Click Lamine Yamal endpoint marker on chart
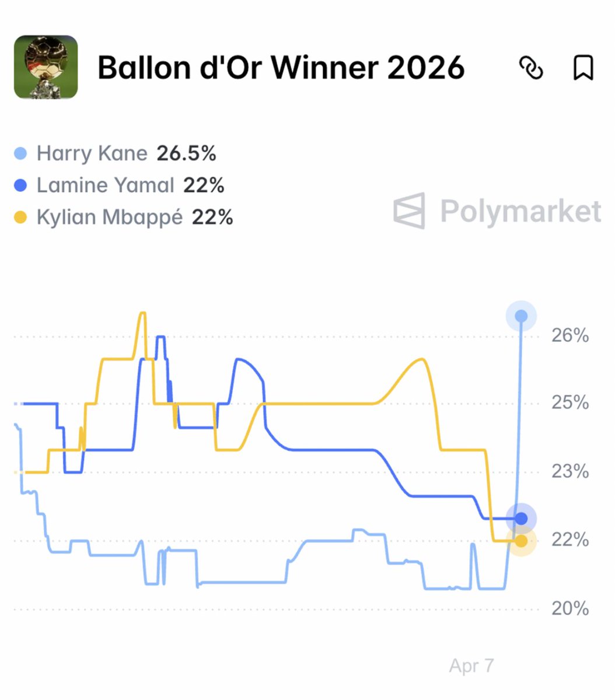Screen dimensions: 615x700 point(521,518)
